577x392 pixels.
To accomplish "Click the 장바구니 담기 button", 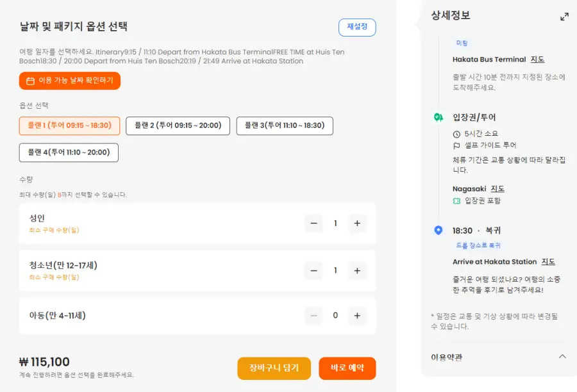I will tap(274, 368).
